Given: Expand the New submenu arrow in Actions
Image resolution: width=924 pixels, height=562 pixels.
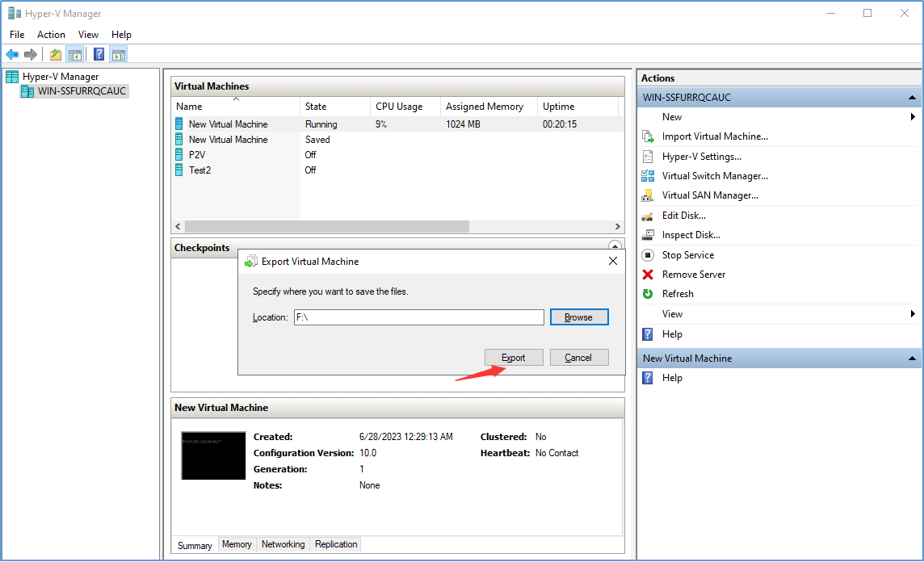Looking at the screenshot, I should click(913, 117).
